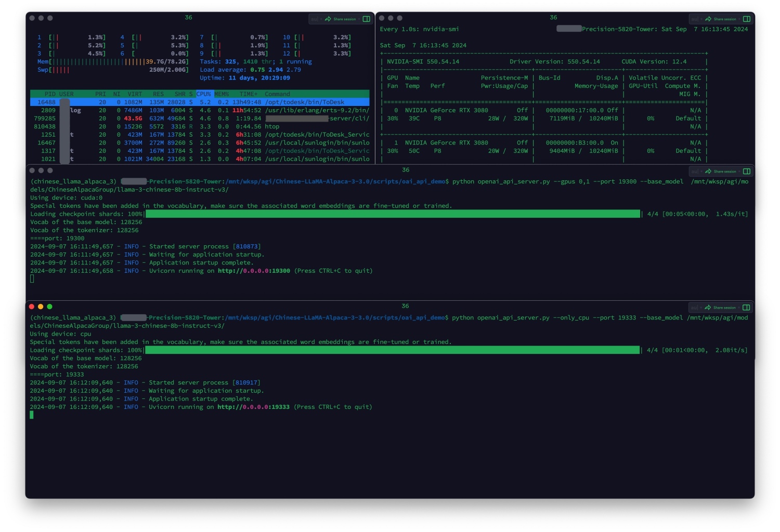
Task: Sort htop by the TIME+ column header
Action: pos(249,94)
